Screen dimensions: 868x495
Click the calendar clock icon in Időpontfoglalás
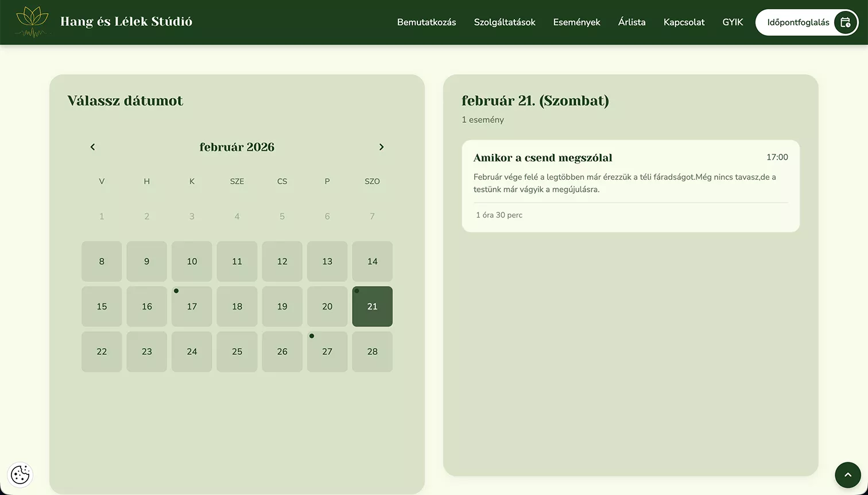(x=845, y=22)
